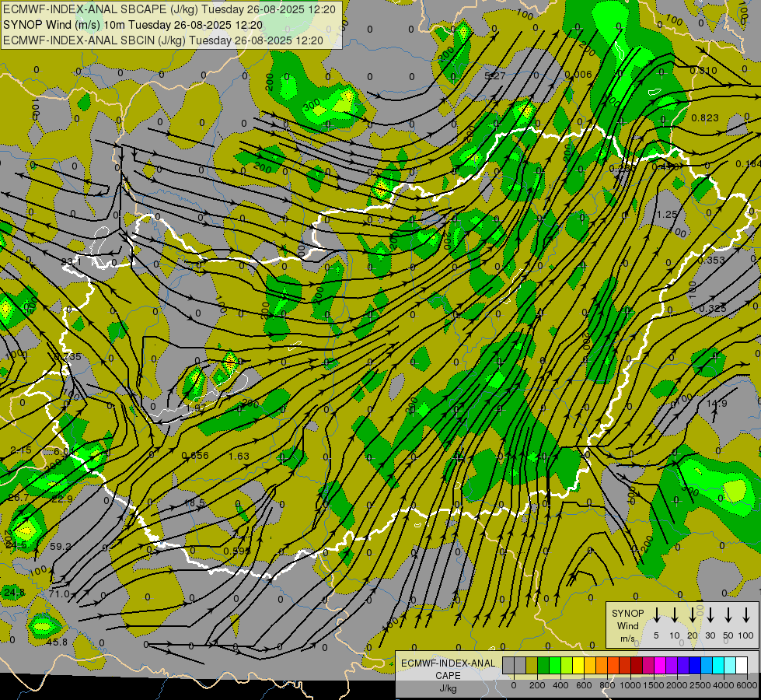Click the 6000 tick on CAPE color scale

747,685
